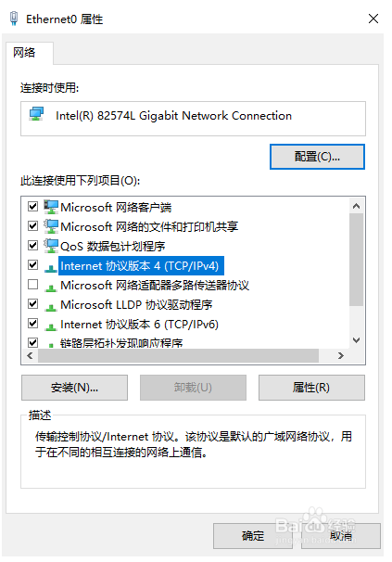Click list scroll up arrow

pos(356,206)
